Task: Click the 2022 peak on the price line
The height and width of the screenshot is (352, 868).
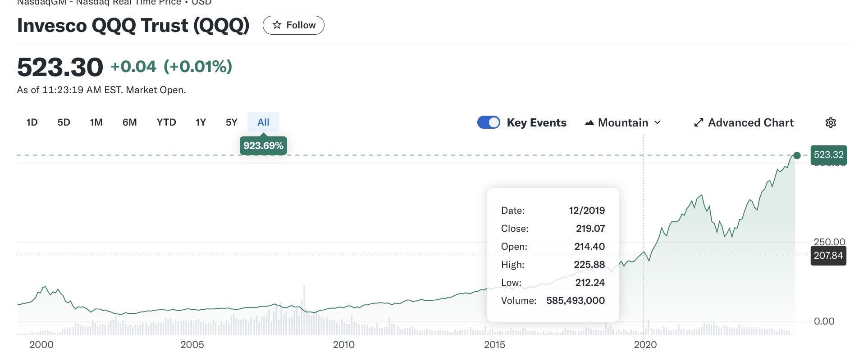Action: tap(701, 195)
